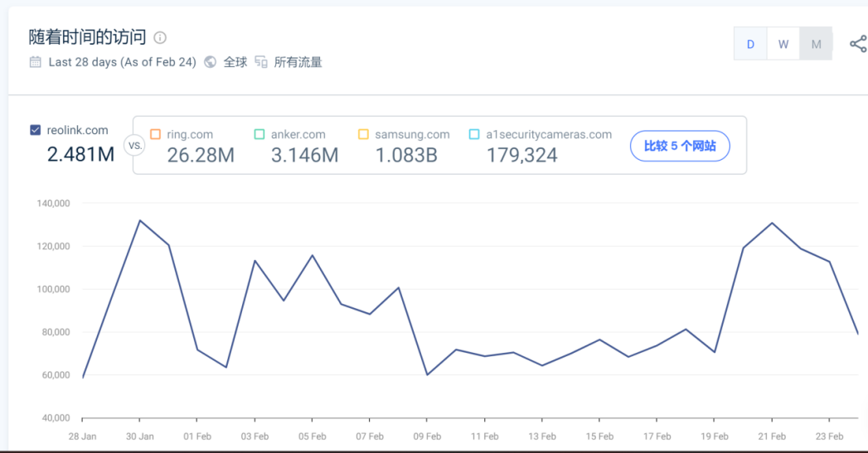Click the 01 Feb axis label

point(197,436)
